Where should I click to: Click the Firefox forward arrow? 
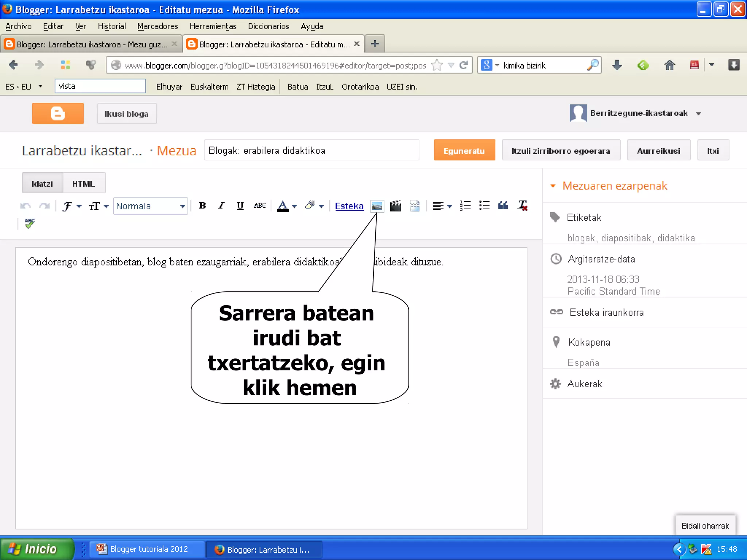(x=39, y=65)
